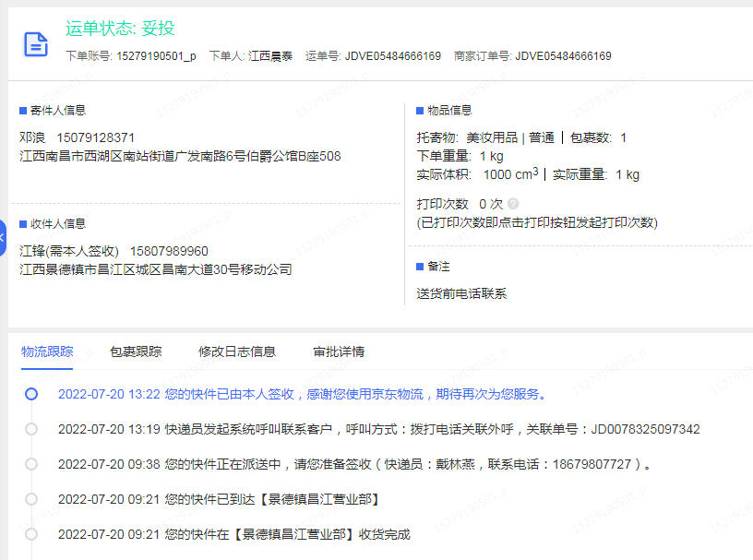The width and height of the screenshot is (753, 560).
Task: Click the linked order number JD0078325097342
Action: pyautogui.click(x=645, y=429)
